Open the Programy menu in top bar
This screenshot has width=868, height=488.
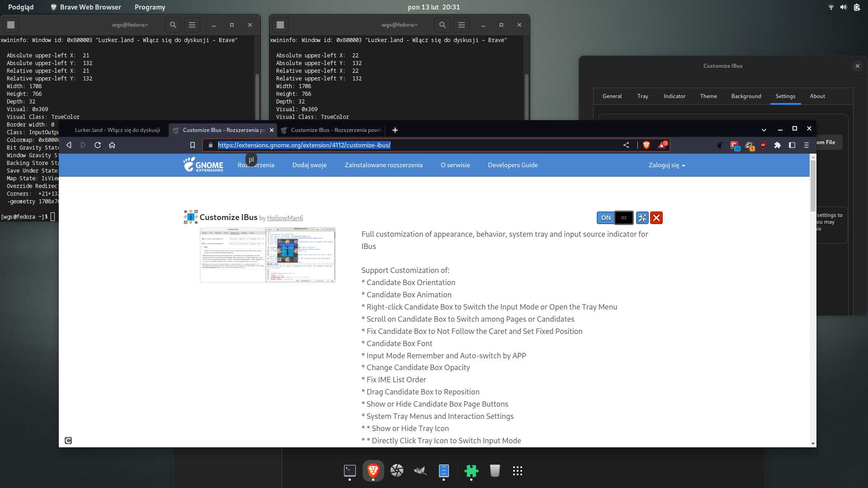[x=150, y=7]
